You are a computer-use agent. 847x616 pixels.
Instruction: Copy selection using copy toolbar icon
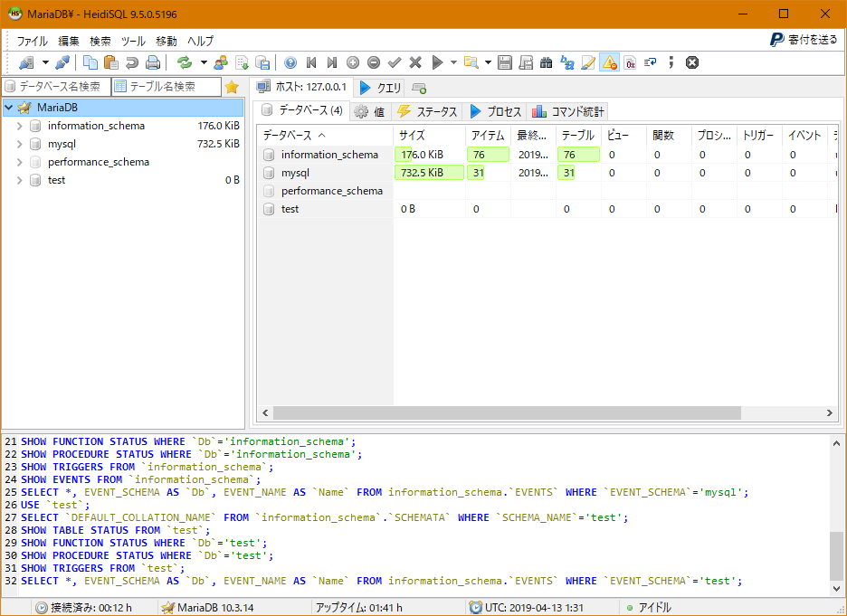[90, 62]
